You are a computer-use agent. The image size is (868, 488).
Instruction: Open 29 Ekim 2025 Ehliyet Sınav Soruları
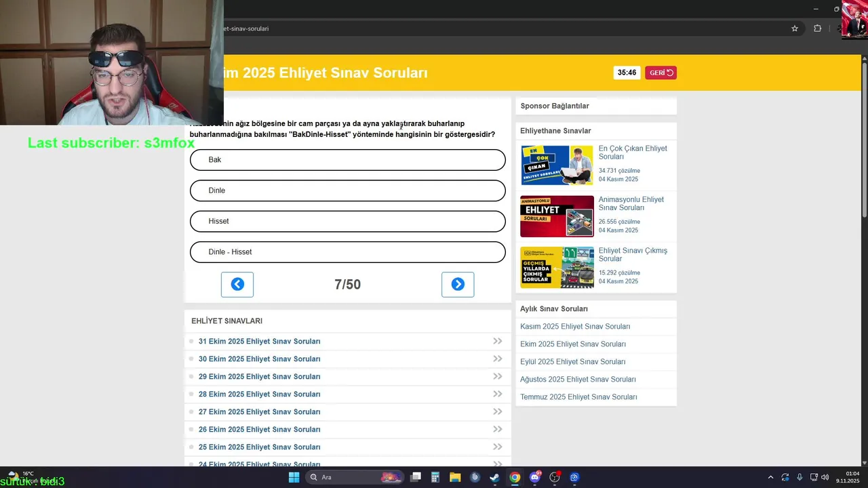(259, 377)
